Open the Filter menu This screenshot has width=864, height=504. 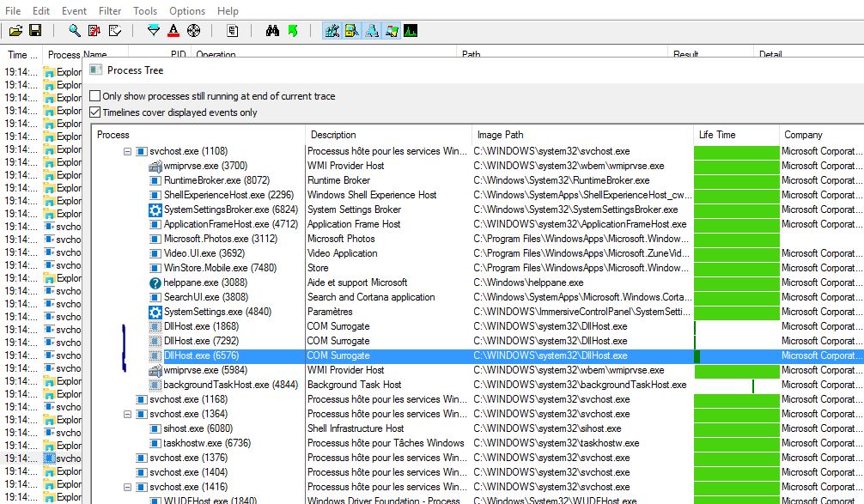110,11
